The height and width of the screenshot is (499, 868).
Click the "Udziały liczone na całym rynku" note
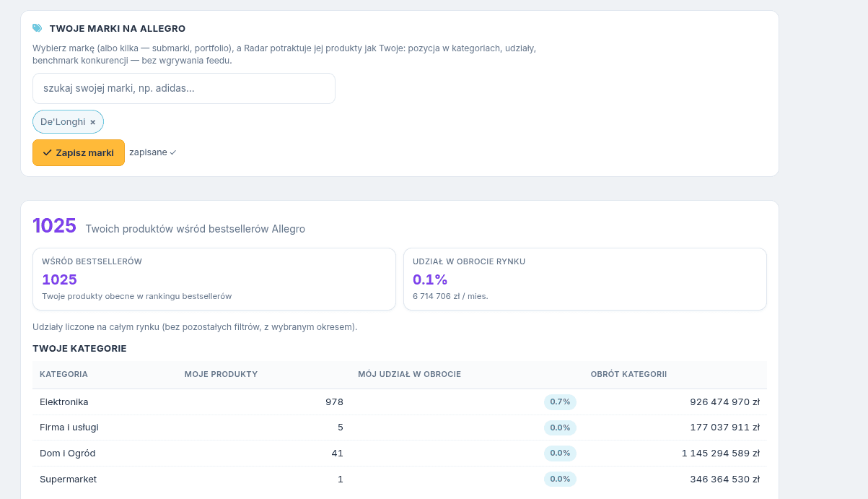[195, 327]
